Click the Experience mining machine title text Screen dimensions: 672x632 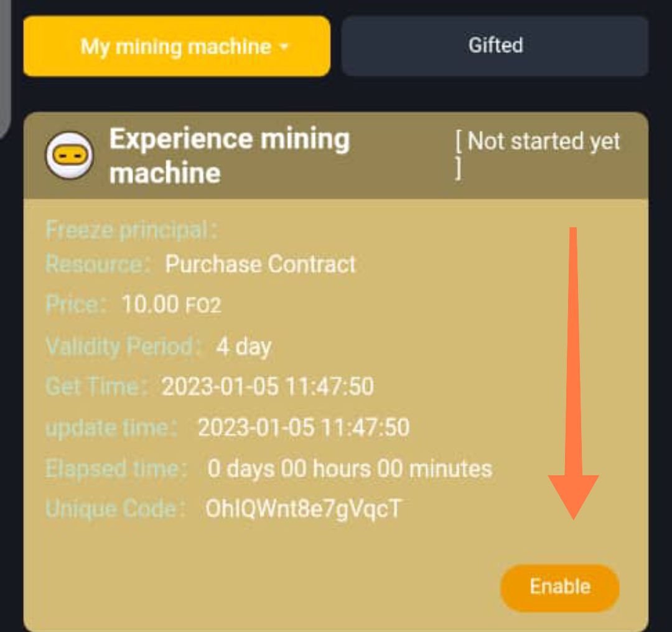point(230,154)
